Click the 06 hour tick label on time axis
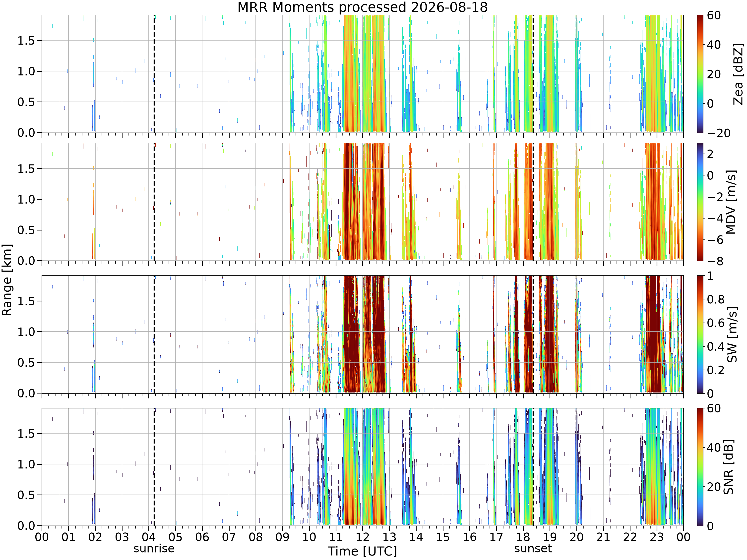747x560 pixels. click(x=202, y=537)
